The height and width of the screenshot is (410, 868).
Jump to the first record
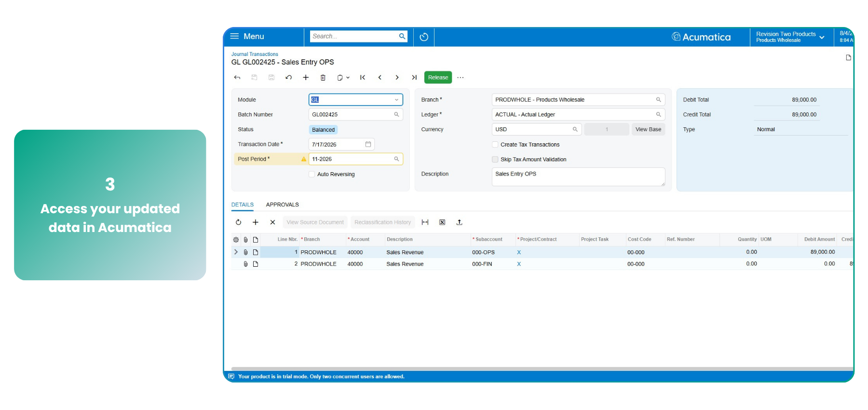363,77
